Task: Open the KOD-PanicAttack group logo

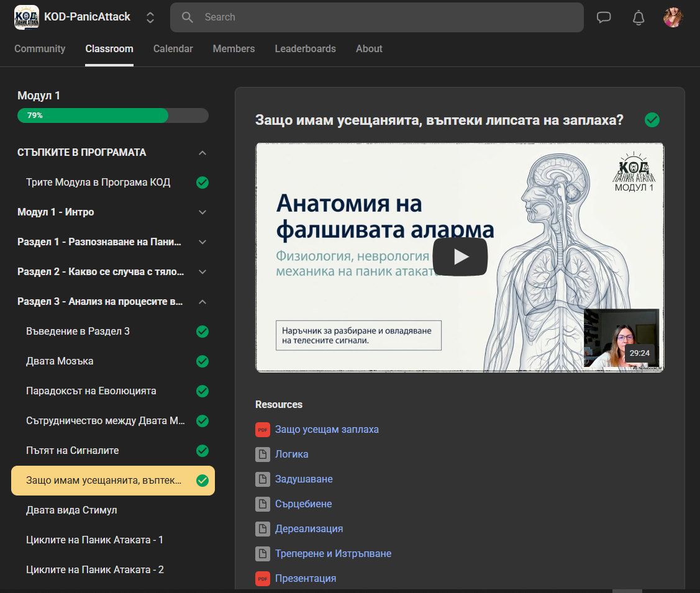Action: [26, 17]
